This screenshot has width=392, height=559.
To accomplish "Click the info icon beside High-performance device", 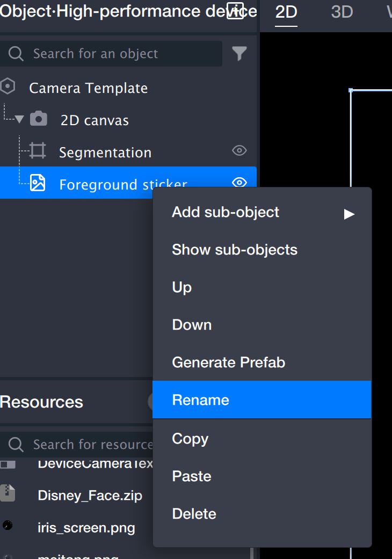I will 235,11.
